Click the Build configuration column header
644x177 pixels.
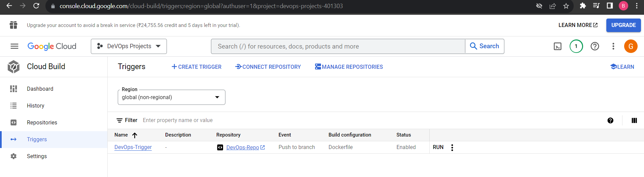[350, 135]
